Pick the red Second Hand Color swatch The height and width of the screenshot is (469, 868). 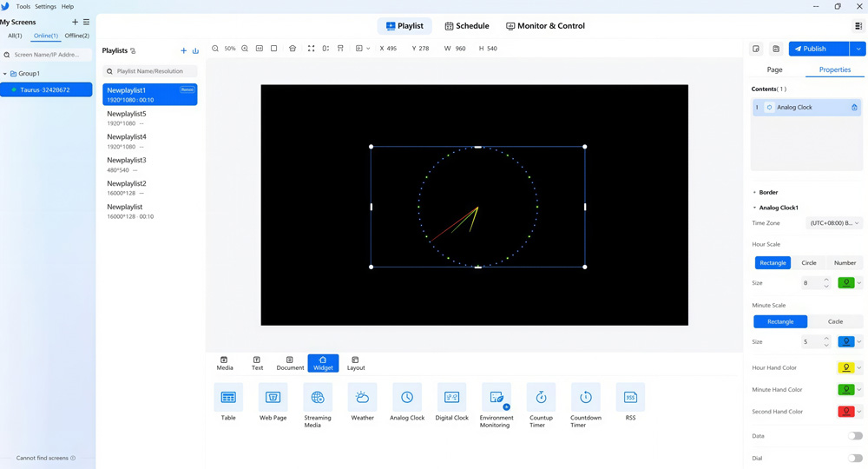[x=845, y=412]
